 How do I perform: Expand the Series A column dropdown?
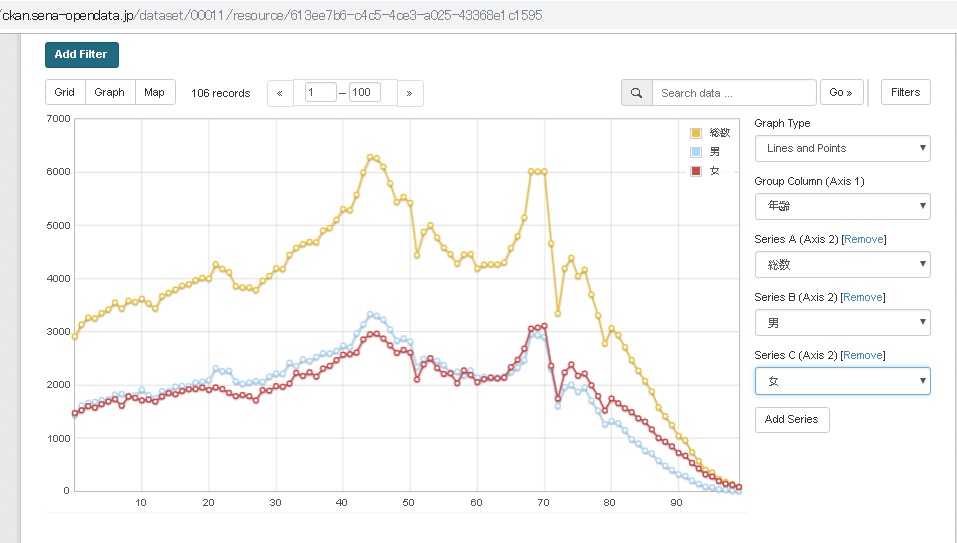842,265
